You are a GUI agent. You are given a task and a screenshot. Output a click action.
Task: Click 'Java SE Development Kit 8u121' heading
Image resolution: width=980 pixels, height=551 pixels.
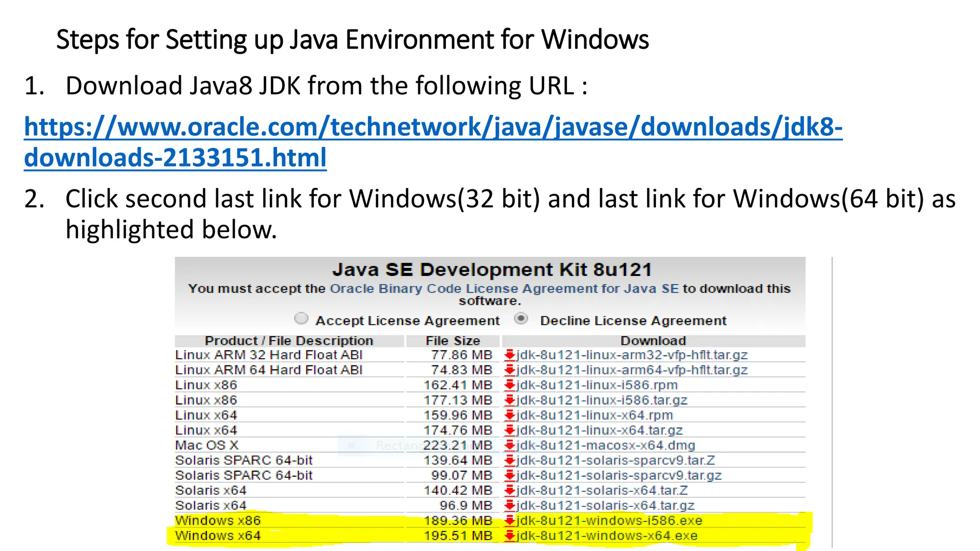pos(492,270)
